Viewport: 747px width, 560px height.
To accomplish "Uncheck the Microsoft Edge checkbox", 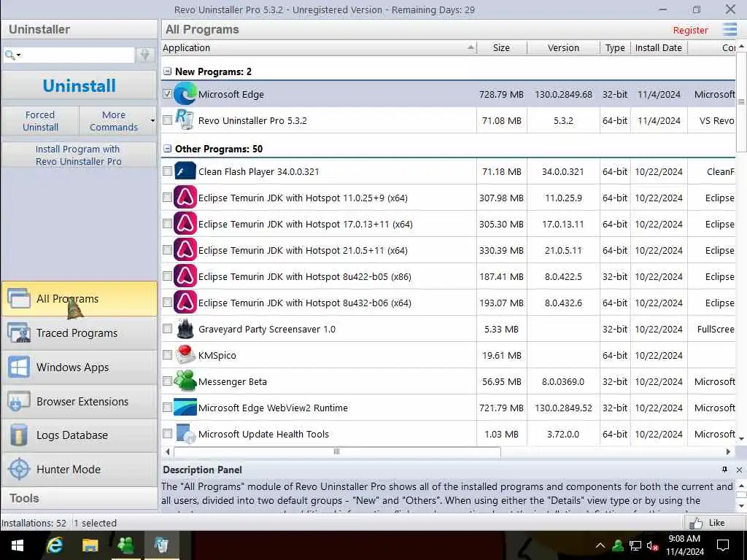I will pyautogui.click(x=167, y=94).
